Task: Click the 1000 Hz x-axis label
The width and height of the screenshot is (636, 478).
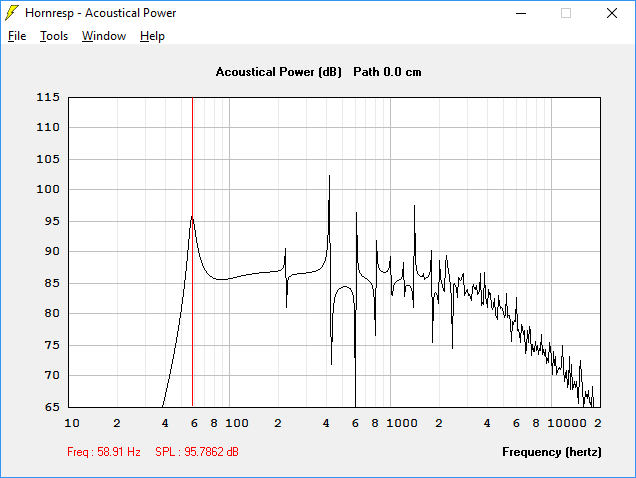Action: click(402, 423)
